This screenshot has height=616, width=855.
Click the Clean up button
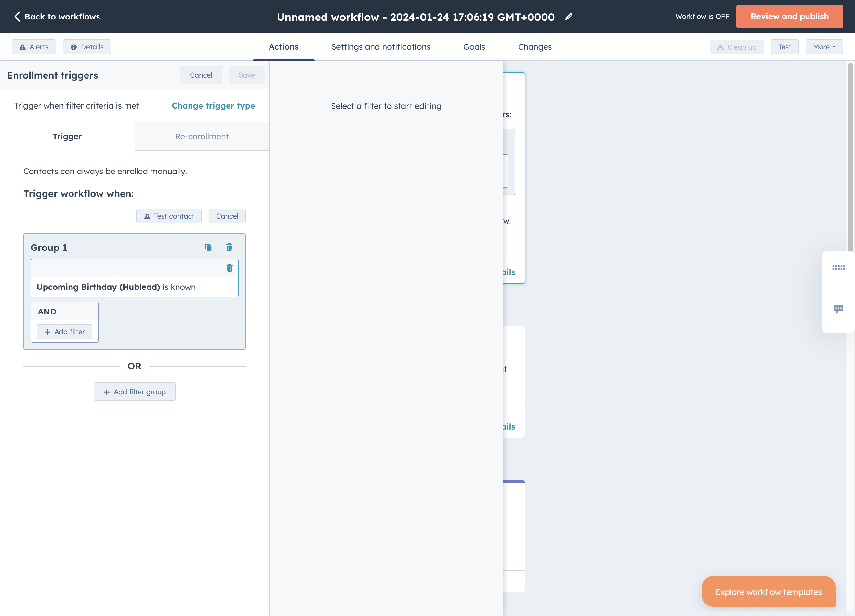737,47
